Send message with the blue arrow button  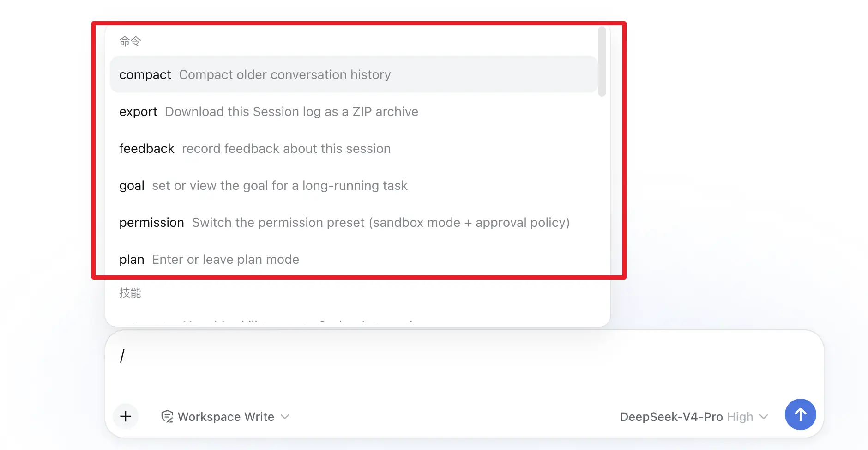pyautogui.click(x=800, y=414)
